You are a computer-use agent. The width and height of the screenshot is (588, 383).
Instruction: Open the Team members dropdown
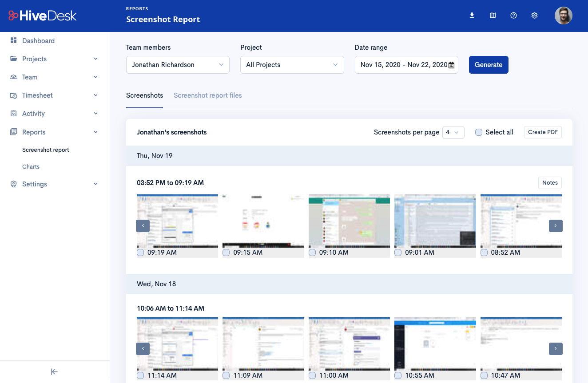[178, 65]
